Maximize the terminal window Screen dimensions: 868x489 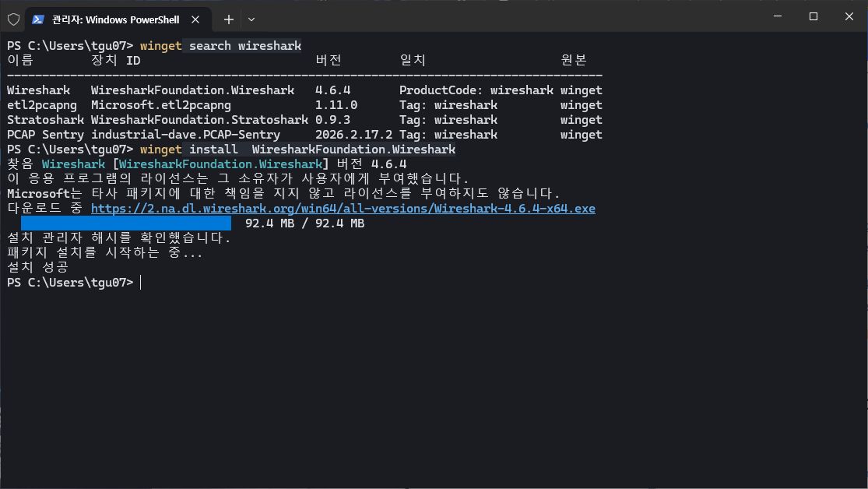tap(813, 16)
